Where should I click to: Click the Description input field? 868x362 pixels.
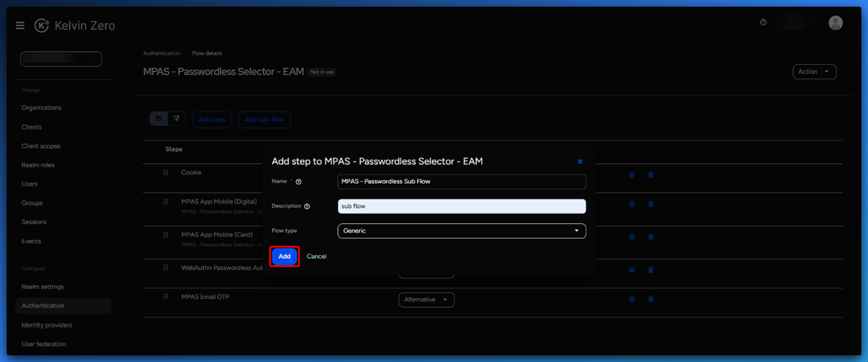(461, 206)
